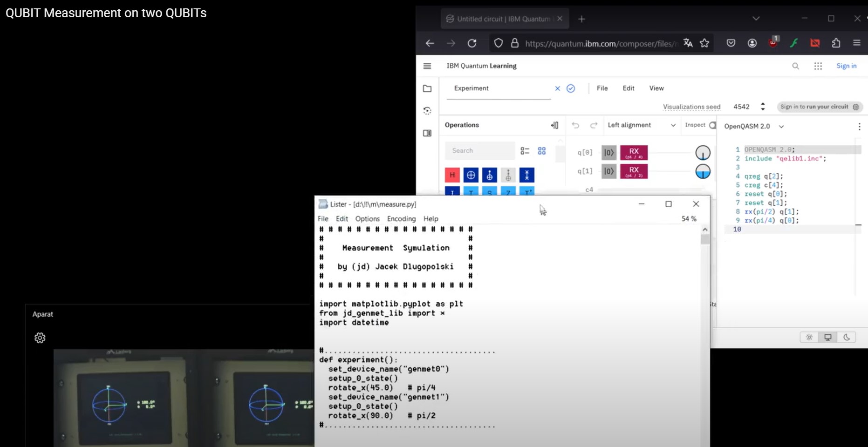Open the composer View menu

[x=656, y=88]
